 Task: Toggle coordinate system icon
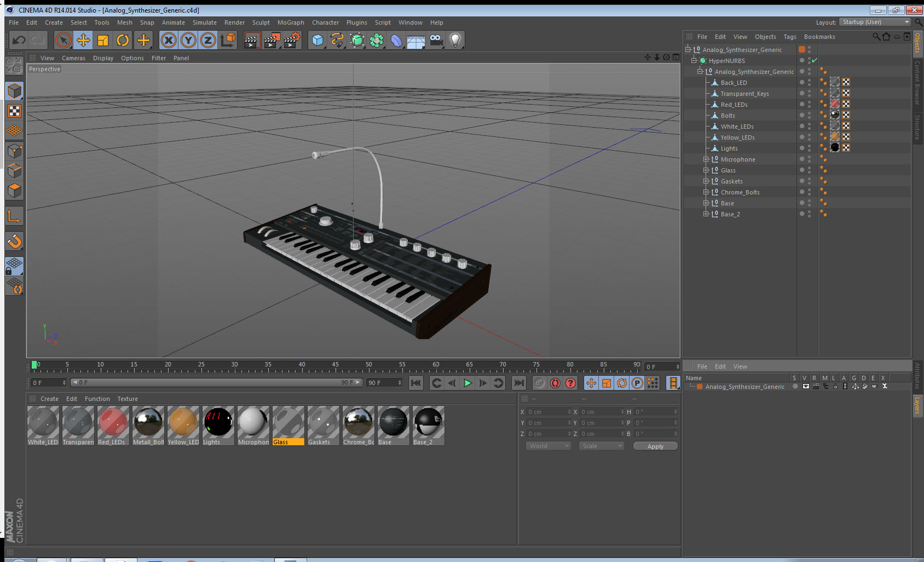228,40
